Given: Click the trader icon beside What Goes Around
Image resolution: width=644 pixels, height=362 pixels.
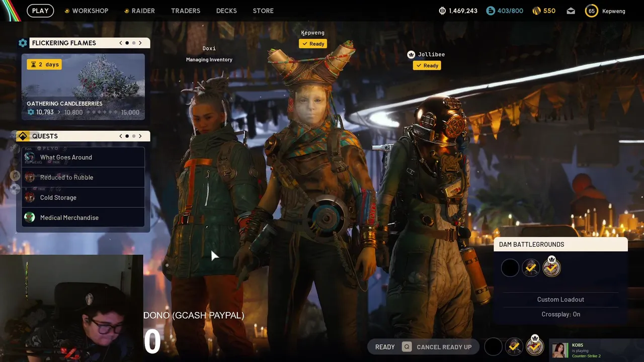Looking at the screenshot, I should point(30,157).
